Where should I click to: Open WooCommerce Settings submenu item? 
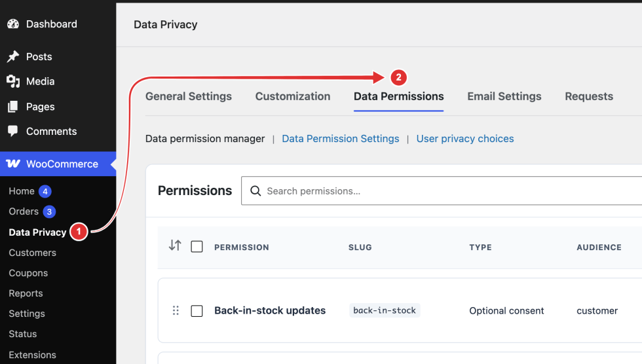coord(27,314)
